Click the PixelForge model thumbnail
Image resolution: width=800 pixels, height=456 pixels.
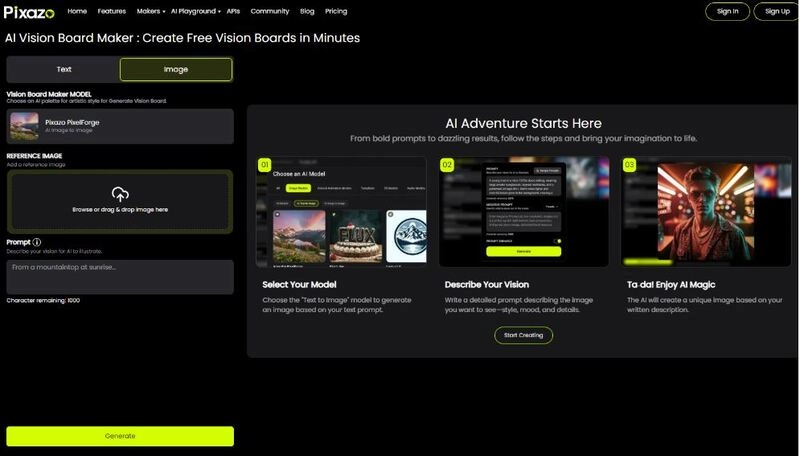24,126
